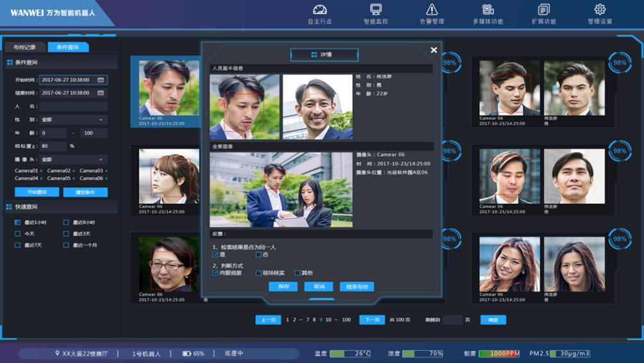
Task: Go to next page with 下一页
Action: [372, 320]
